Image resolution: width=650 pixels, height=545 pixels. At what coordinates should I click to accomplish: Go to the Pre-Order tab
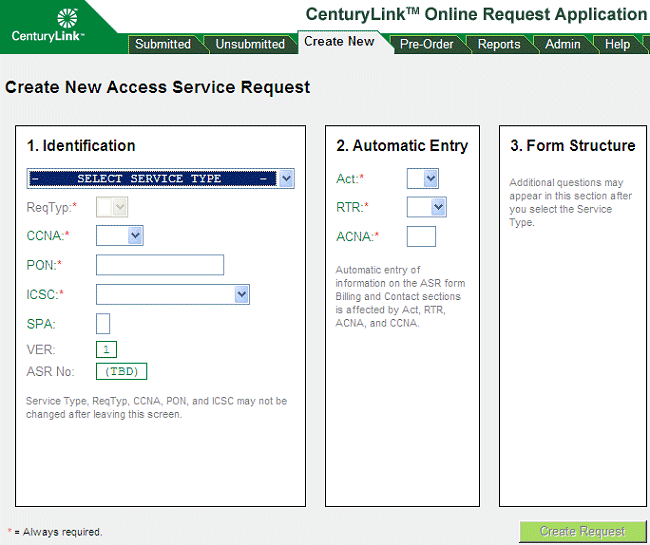(426, 44)
